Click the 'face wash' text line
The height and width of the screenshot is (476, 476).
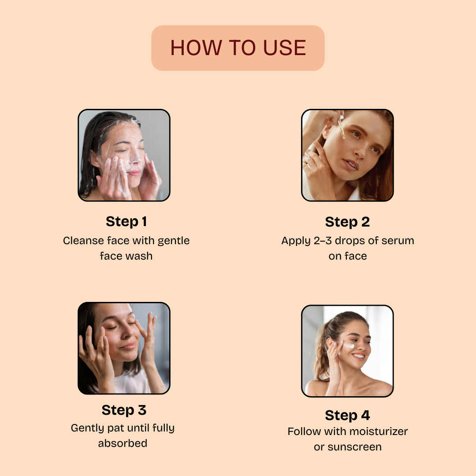126,256
